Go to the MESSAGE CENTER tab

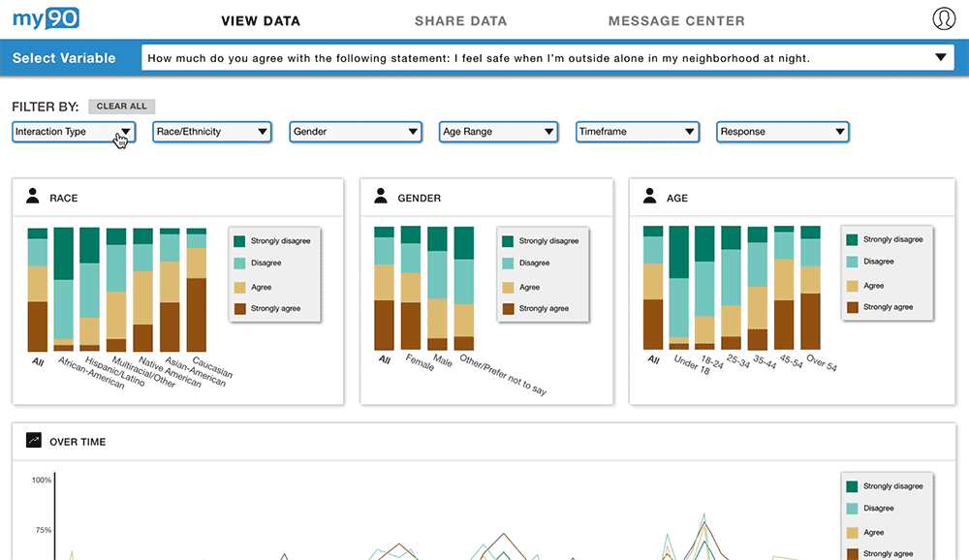pyautogui.click(x=676, y=21)
